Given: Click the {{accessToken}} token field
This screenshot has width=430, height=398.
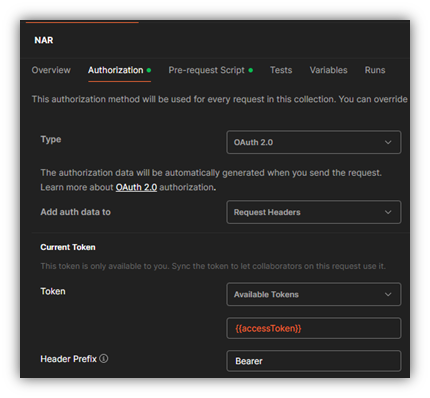Looking at the screenshot, I should [x=314, y=328].
